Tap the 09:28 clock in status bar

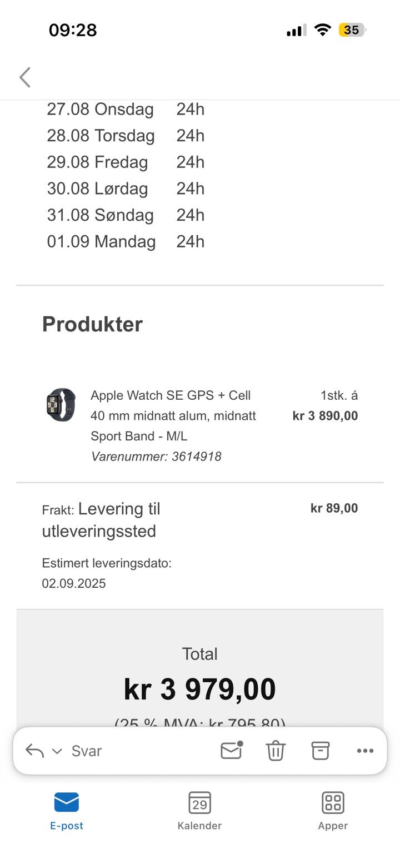[73, 30]
